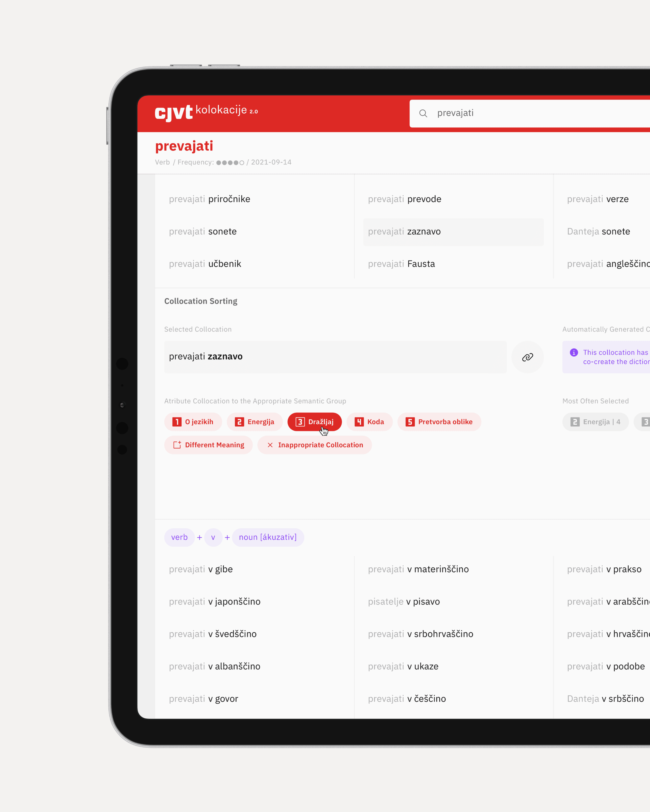Viewport: 650px width, 812px height.
Task: Click most often selected Energija | 4 chip
Action: coord(595,422)
